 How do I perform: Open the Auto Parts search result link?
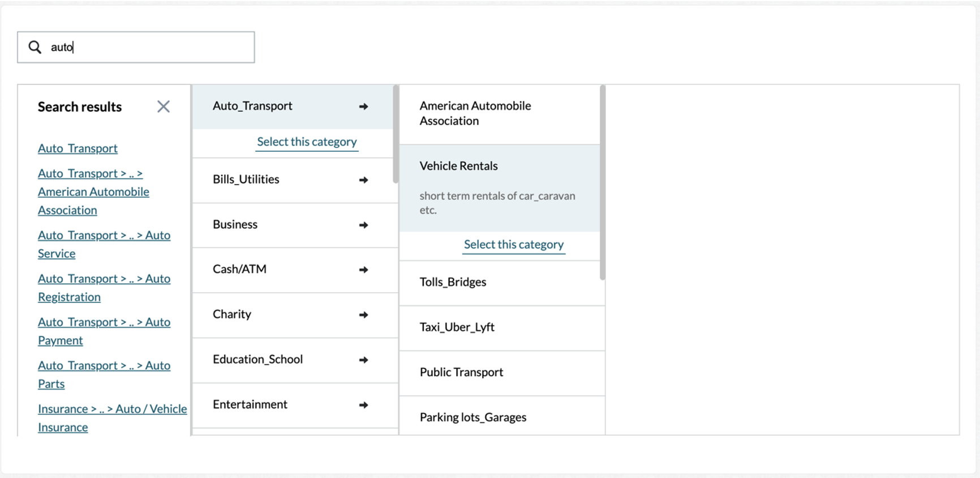[x=104, y=374]
